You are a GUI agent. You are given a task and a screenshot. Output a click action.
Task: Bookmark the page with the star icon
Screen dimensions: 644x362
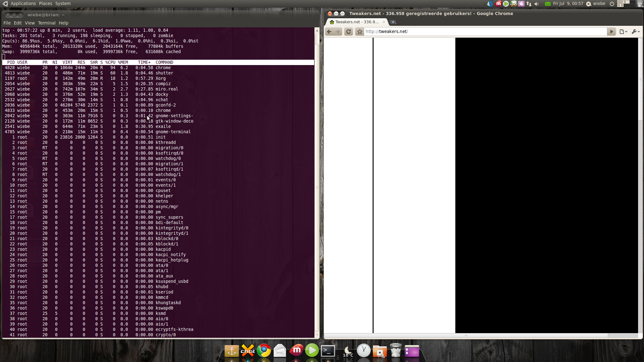coord(360,31)
